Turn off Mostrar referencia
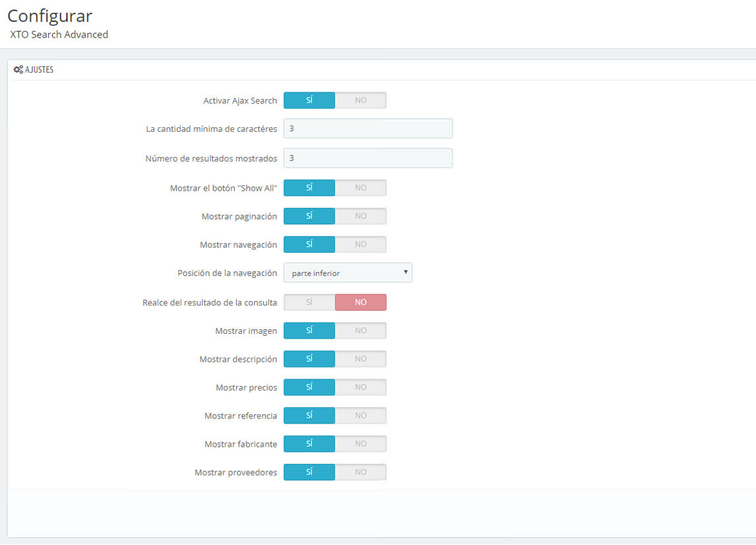The width and height of the screenshot is (756, 545). coord(361,415)
